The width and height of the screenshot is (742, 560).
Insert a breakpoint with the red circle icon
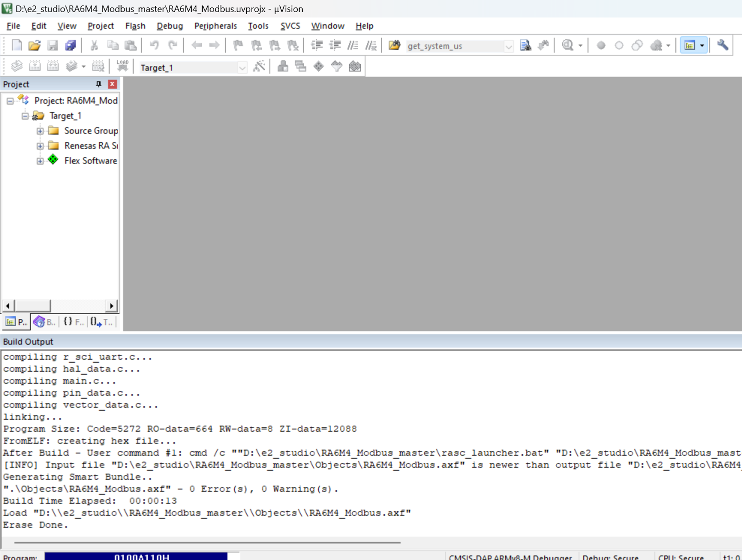pos(601,45)
